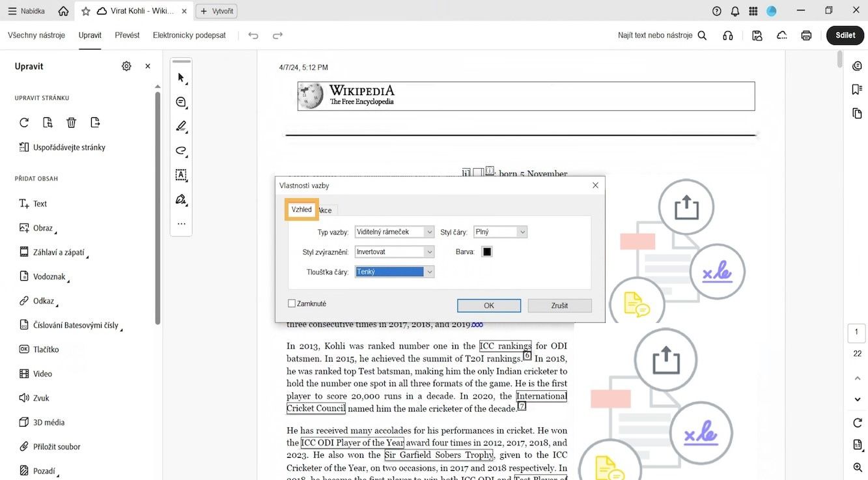
Task: Click the Vytvořit button
Action: point(217,11)
